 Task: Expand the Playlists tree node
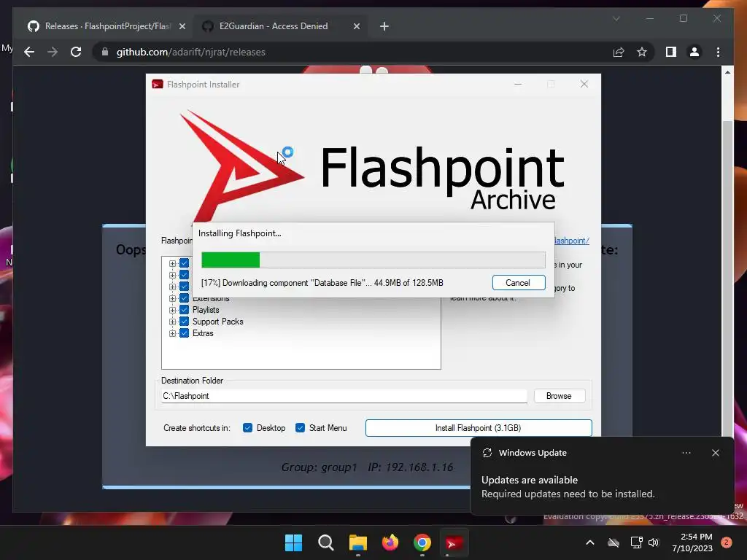[x=172, y=310]
